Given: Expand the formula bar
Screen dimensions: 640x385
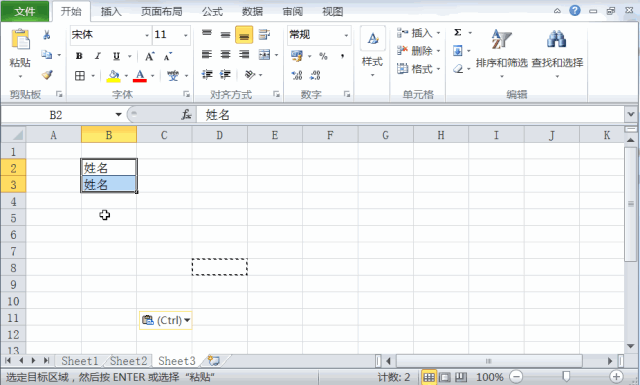Looking at the screenshot, I should (631, 115).
